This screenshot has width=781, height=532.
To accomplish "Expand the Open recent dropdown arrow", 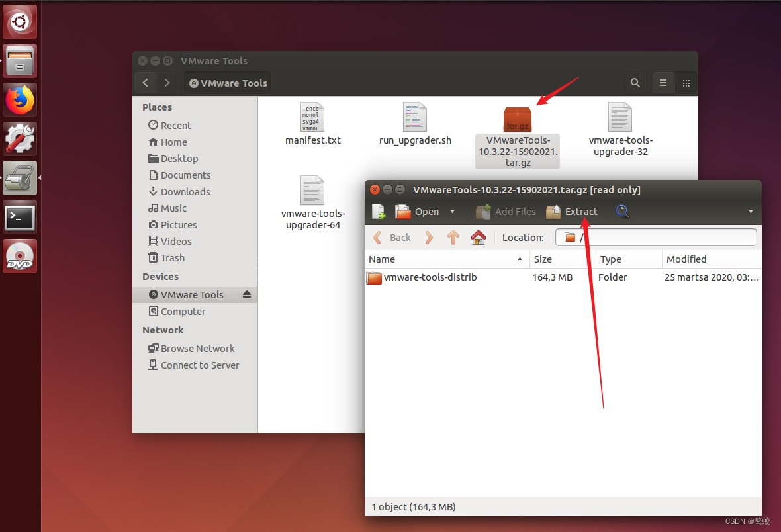I will click(x=452, y=212).
